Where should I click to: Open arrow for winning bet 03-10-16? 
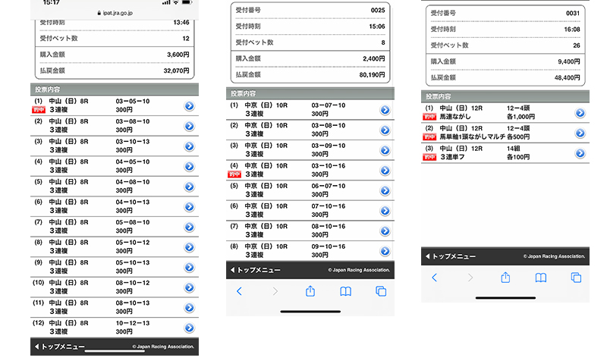(x=385, y=169)
